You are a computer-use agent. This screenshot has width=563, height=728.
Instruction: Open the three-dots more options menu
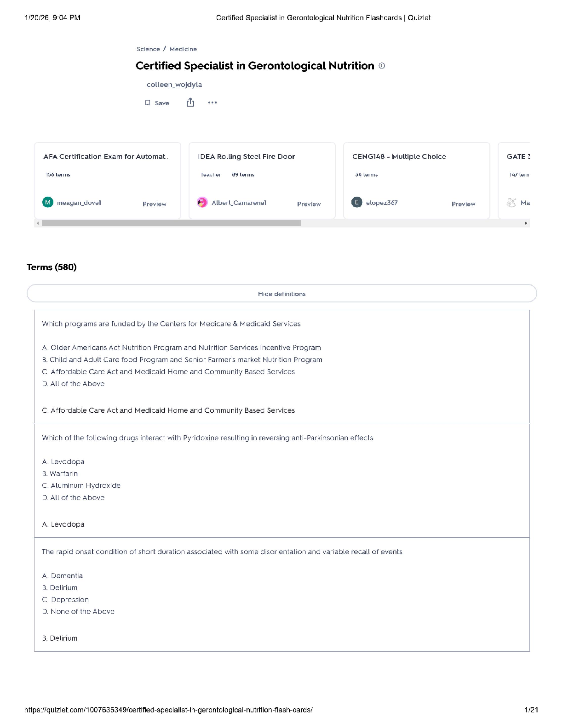[x=212, y=102]
